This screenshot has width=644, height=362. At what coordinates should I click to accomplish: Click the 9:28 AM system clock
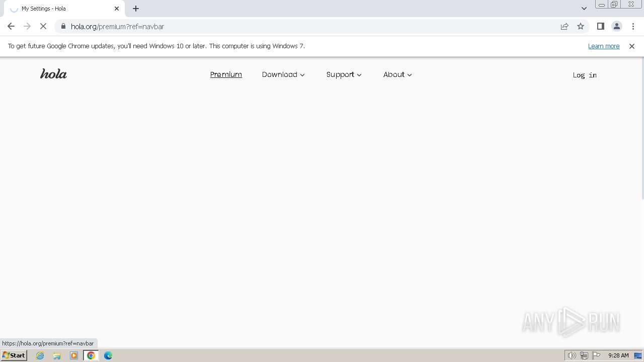(x=618, y=355)
